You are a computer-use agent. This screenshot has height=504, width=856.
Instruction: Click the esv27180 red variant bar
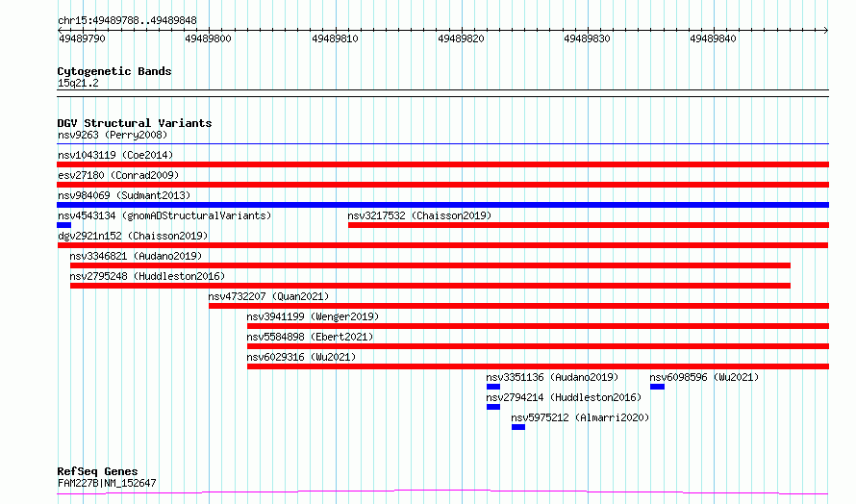[442, 185]
